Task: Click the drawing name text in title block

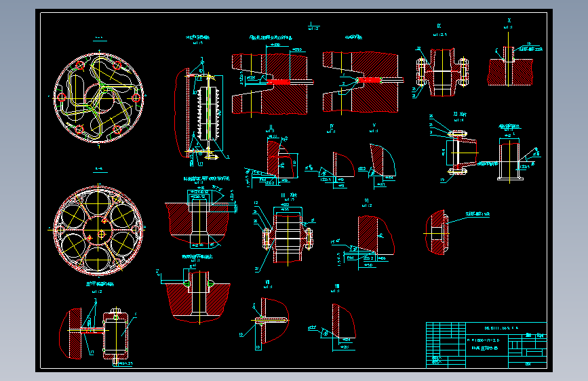Action: pyautogui.click(x=485, y=348)
